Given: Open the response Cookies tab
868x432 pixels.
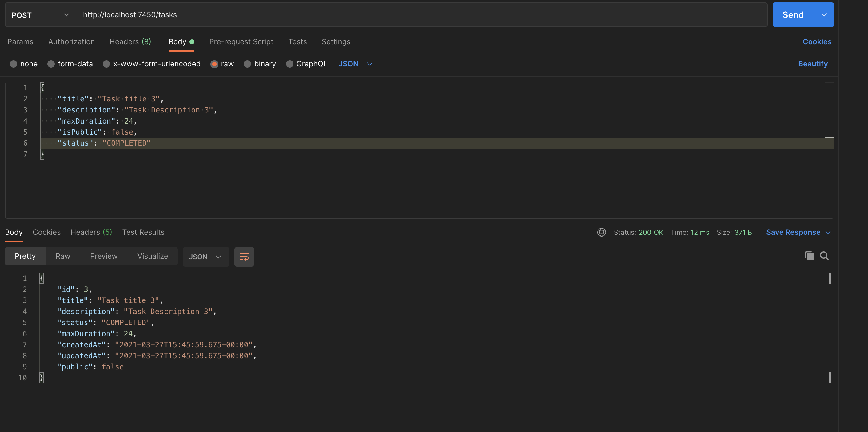Looking at the screenshot, I should pyautogui.click(x=46, y=232).
